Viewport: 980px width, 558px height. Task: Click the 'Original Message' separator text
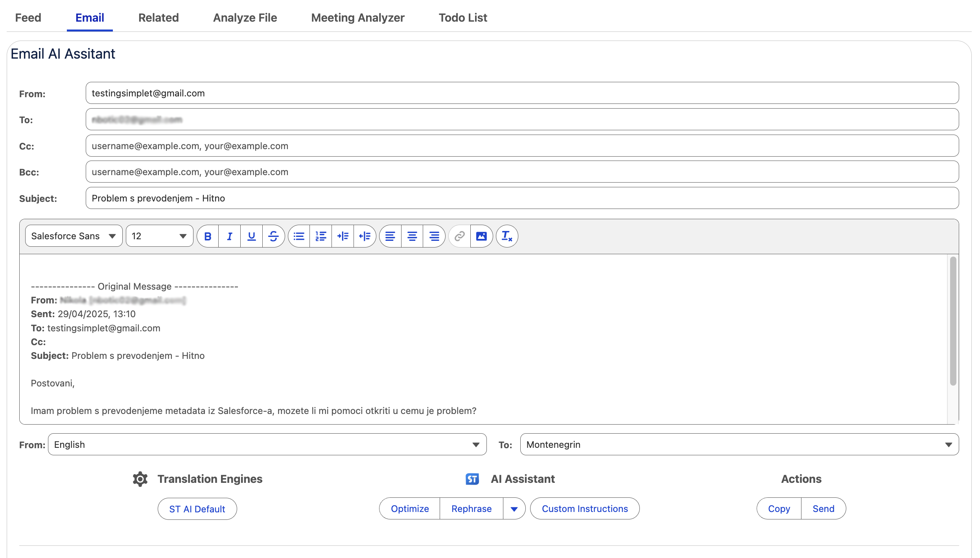[134, 286]
